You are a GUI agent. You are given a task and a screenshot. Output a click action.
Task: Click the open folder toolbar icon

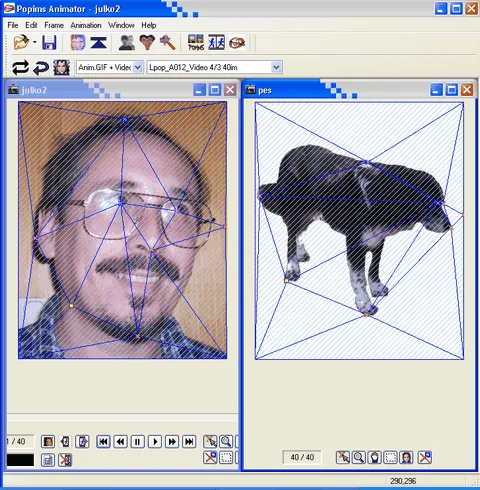click(21, 43)
